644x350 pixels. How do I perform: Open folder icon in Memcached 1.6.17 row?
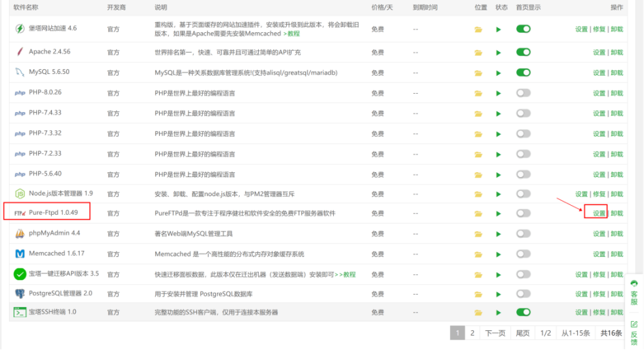(x=478, y=254)
